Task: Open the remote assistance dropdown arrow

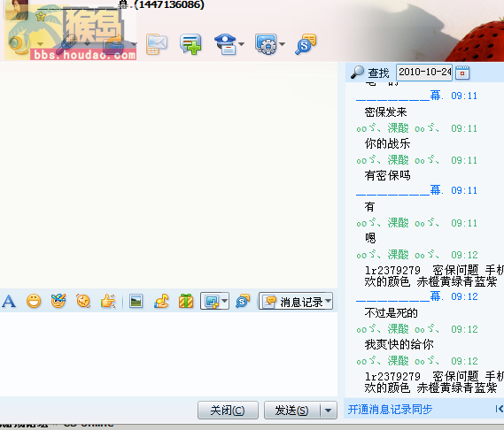Action: click(x=282, y=44)
